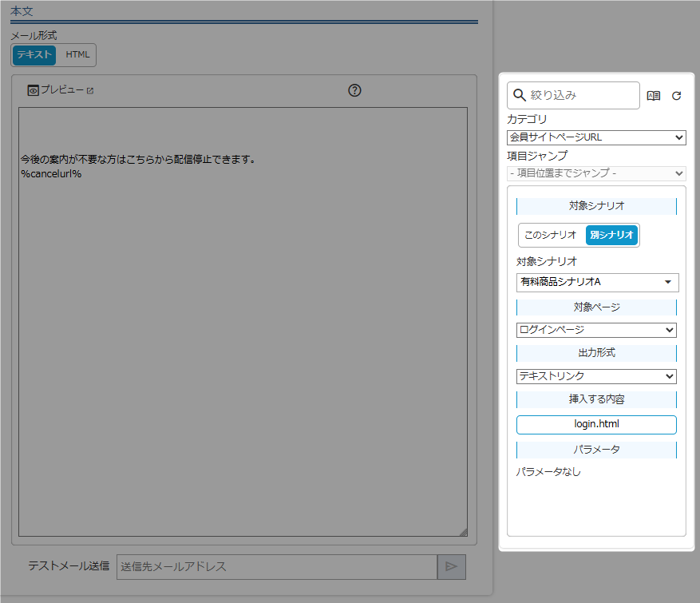Select the テキスト mail format tab

tap(33, 55)
